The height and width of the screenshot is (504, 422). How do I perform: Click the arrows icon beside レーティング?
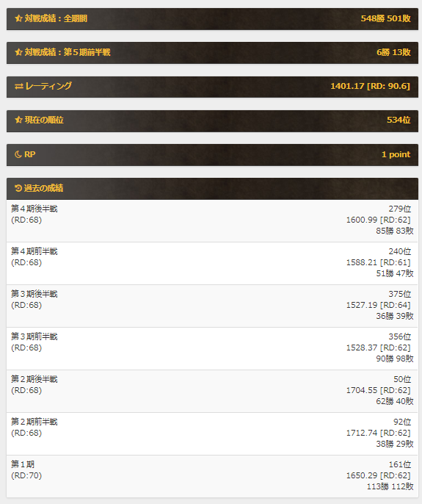click(x=18, y=86)
